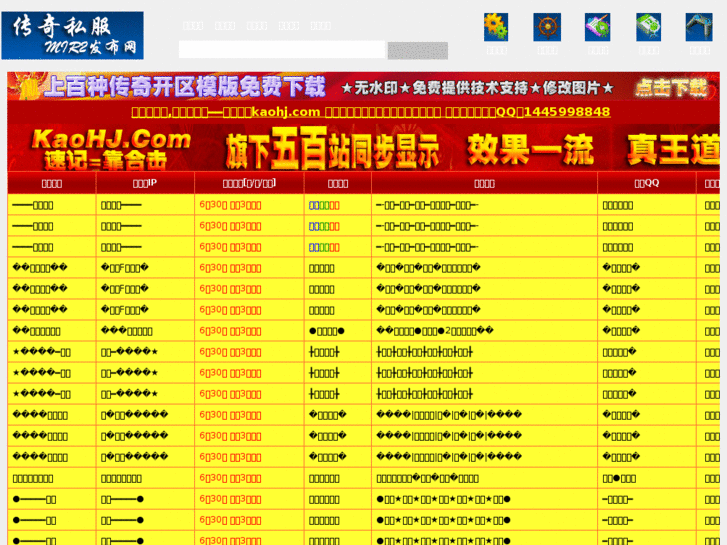Click the yellow gear icon in the header
727x545 pixels.
click(x=496, y=27)
